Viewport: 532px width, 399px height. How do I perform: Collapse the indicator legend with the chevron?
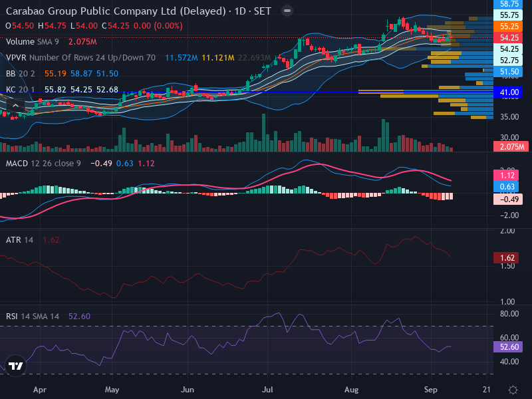pos(15,106)
